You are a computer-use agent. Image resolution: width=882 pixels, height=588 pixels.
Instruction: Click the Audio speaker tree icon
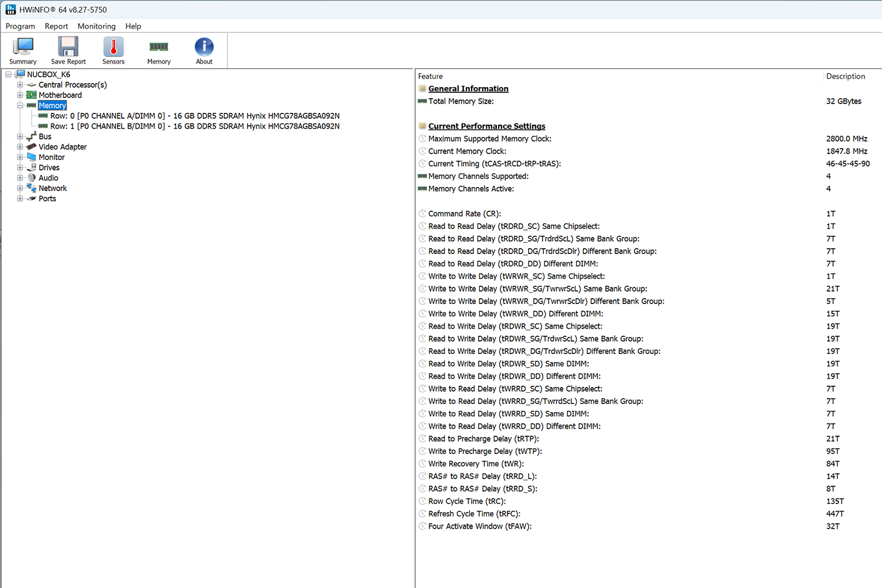coord(32,178)
